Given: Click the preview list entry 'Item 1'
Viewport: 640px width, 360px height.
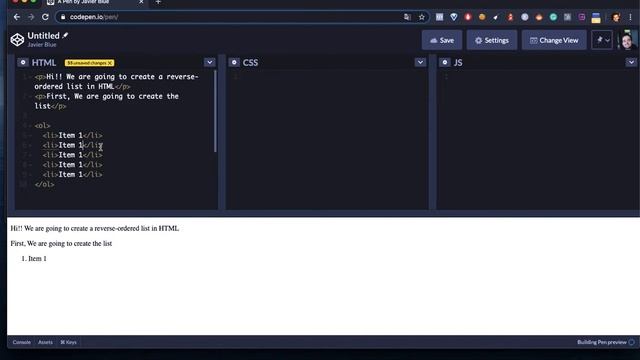Looking at the screenshot, I should [37, 259].
